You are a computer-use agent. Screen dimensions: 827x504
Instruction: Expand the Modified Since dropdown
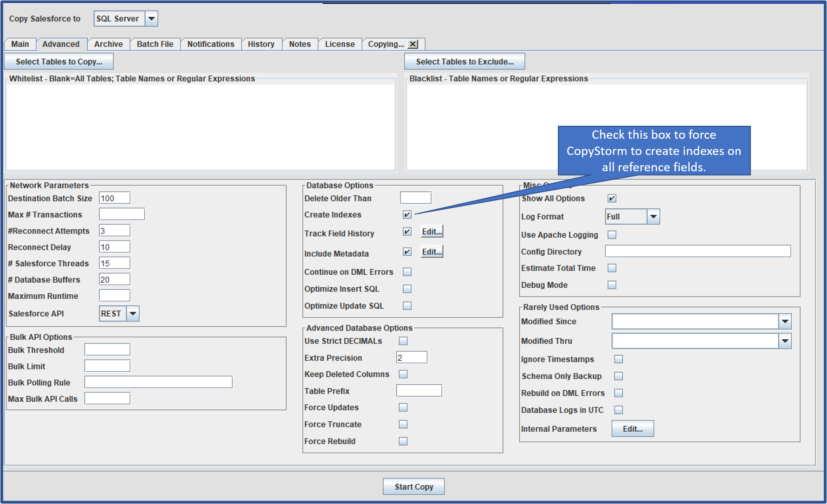coord(785,322)
